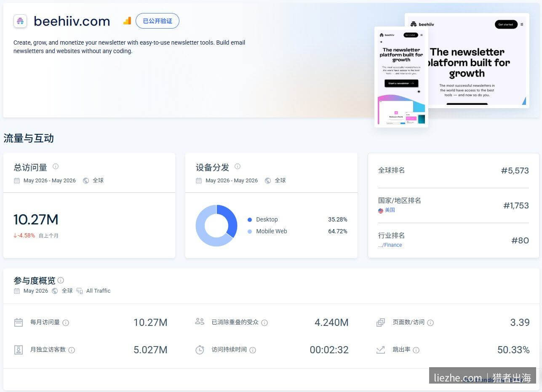Click the beehiiv site favicon logo
Viewport: 542px width, 392px height.
tap(20, 21)
